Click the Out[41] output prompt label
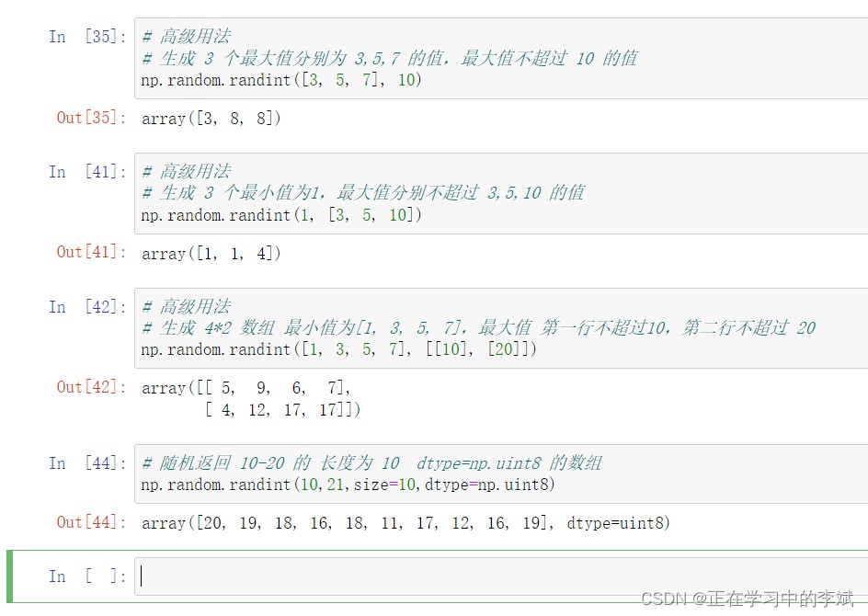The height and width of the screenshot is (616, 868). coord(91,252)
